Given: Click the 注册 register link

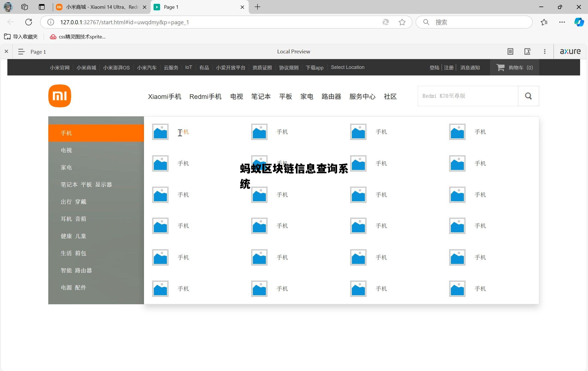Looking at the screenshot, I should click(x=449, y=67).
